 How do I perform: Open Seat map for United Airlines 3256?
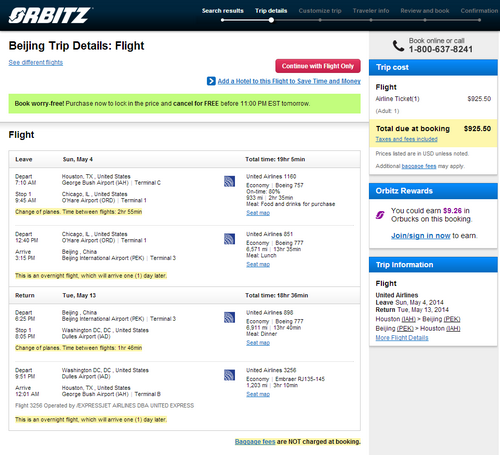click(258, 394)
